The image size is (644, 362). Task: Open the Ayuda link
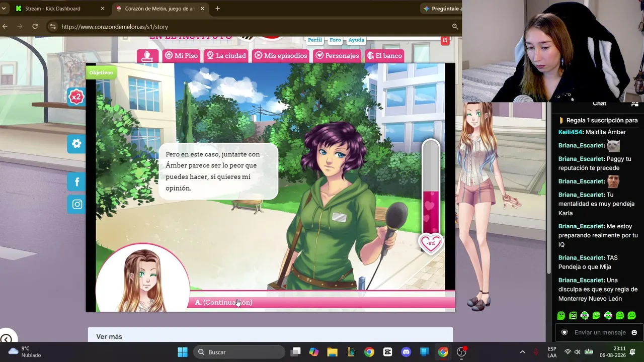pyautogui.click(x=356, y=40)
